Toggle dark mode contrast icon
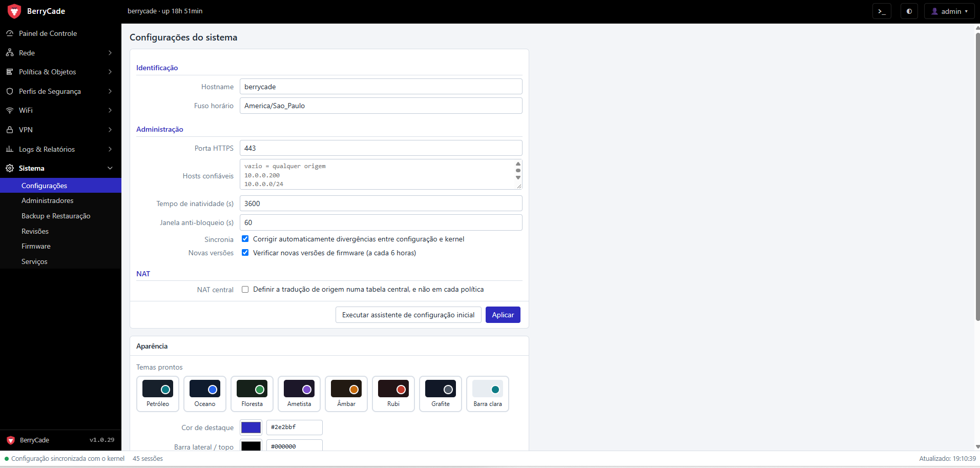 909,11
